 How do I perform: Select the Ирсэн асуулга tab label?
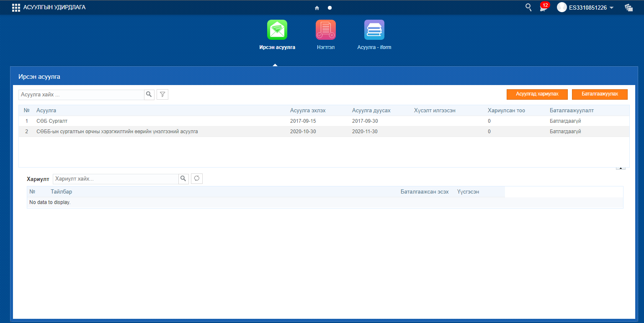[277, 47]
